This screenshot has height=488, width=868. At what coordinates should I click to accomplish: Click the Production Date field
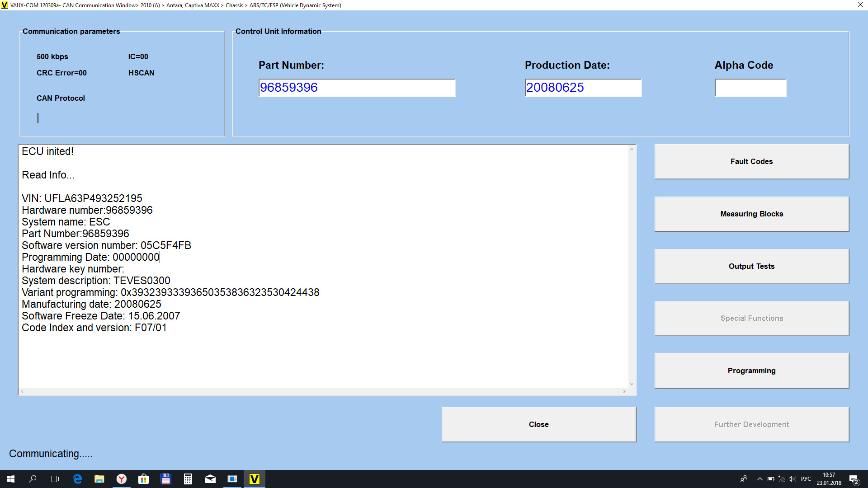(x=583, y=88)
